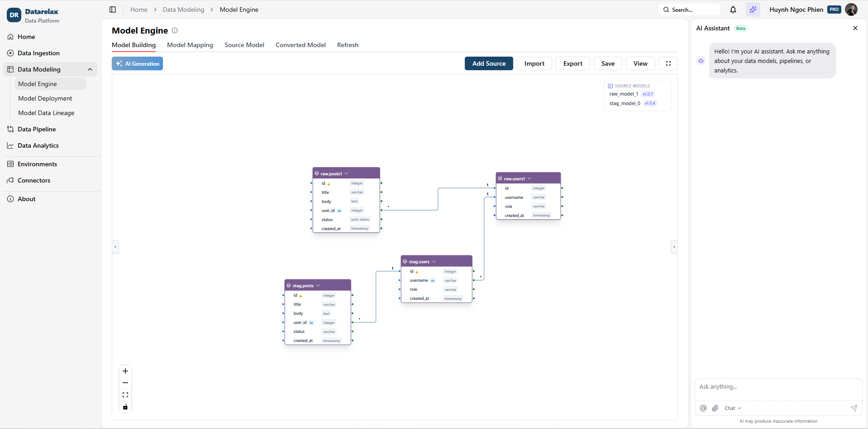Click the fit-to-view icon on the canvas
The height and width of the screenshot is (429, 868).
125,395
